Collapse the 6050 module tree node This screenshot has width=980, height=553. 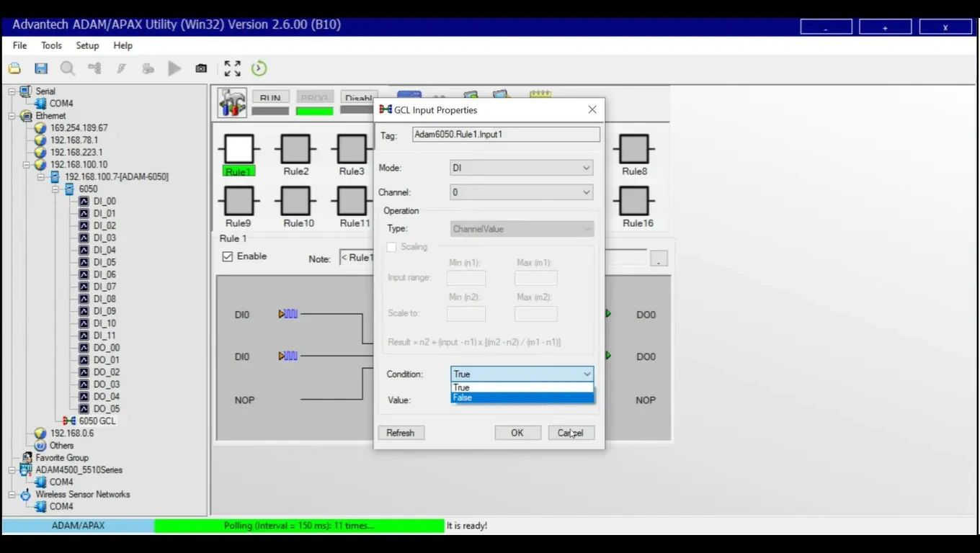tap(55, 189)
